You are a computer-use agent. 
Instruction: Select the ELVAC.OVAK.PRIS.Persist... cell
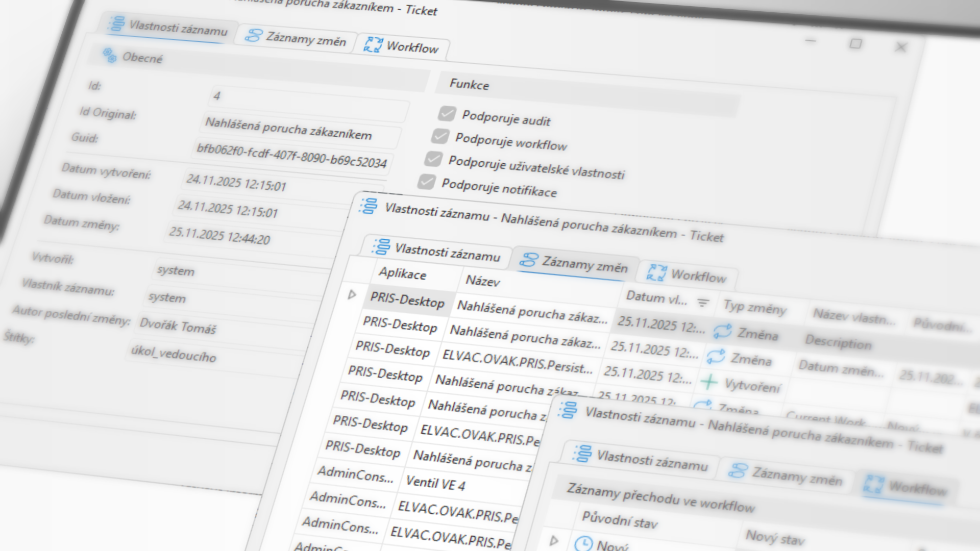coord(517,361)
